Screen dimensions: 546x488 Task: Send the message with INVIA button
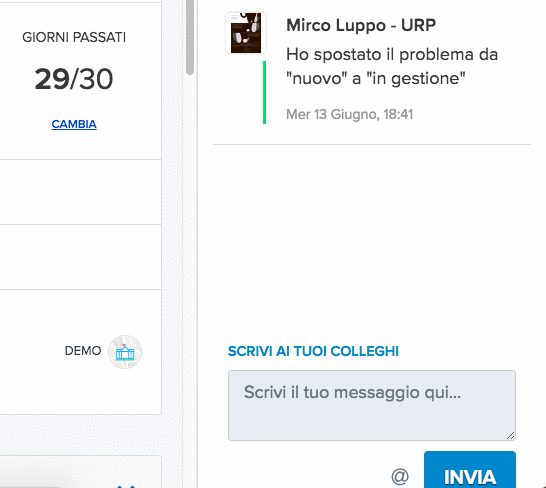pyautogui.click(x=470, y=470)
